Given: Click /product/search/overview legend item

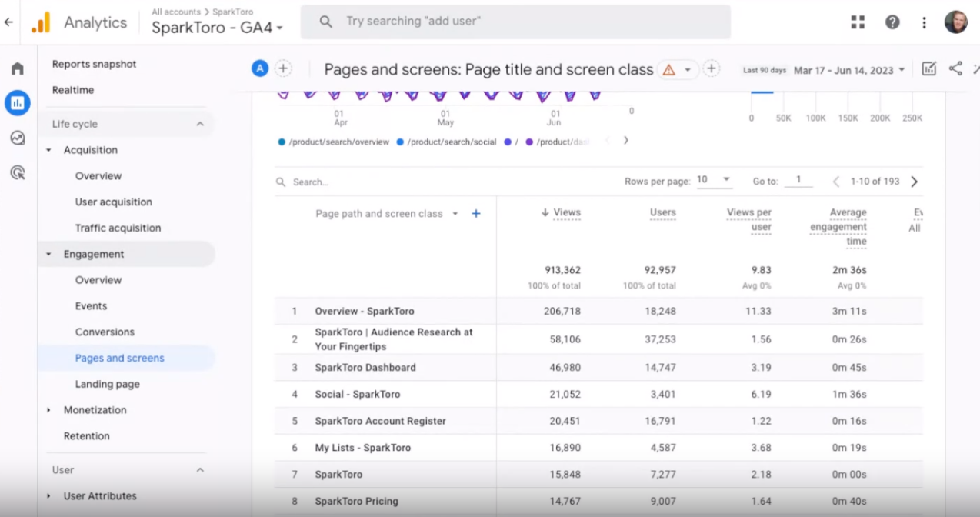Looking at the screenshot, I should pyautogui.click(x=334, y=142).
